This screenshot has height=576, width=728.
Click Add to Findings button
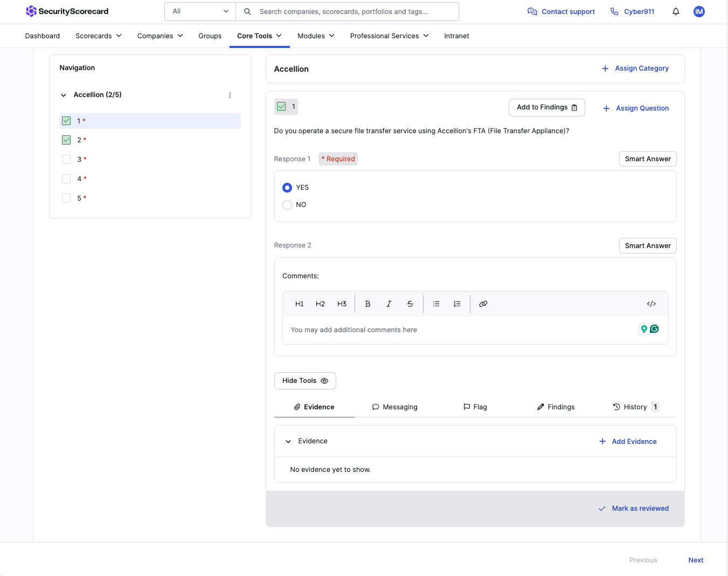(x=547, y=107)
